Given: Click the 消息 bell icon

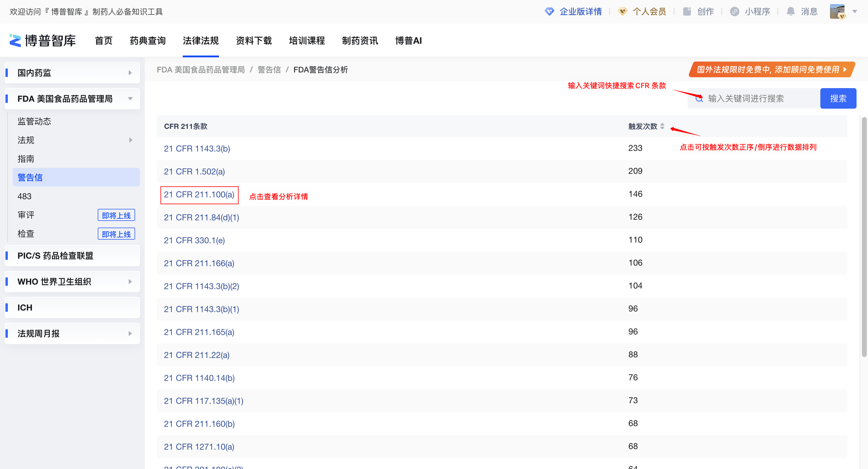Looking at the screenshot, I should click(790, 11).
